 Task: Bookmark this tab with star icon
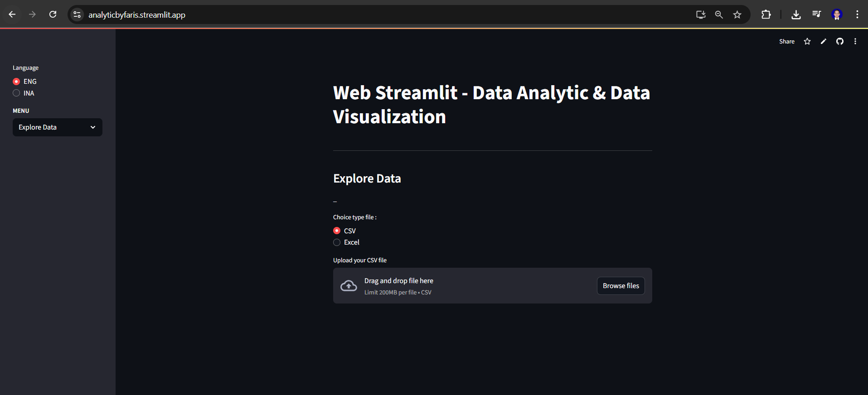(x=737, y=14)
